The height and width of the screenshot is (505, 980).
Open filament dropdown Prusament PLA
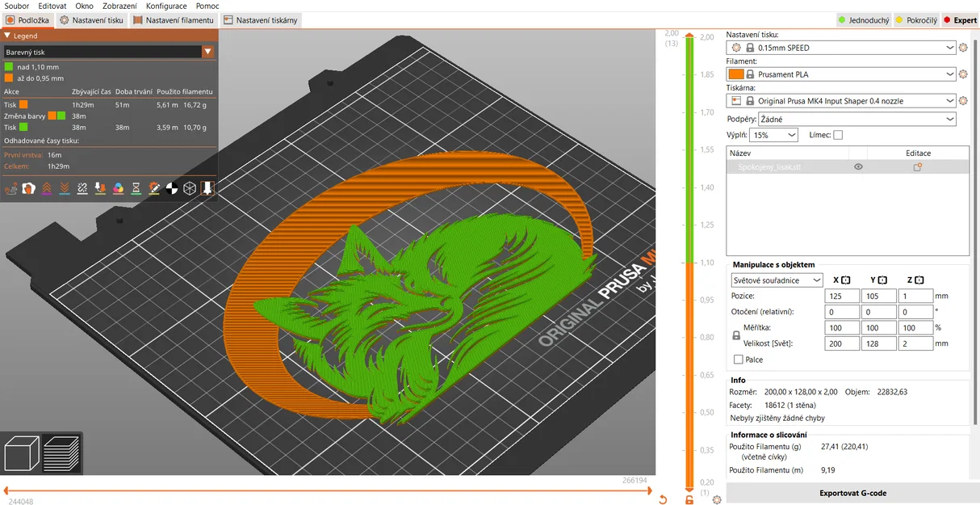[841, 74]
